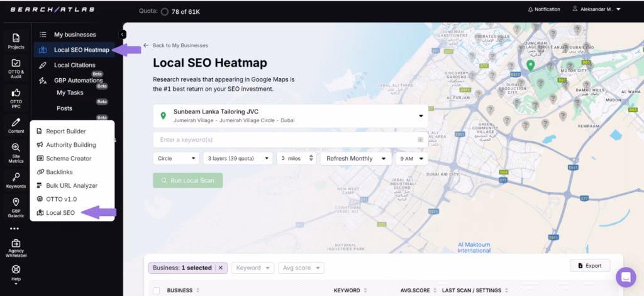Open Agency Whitelabel sidebar icon
This screenshot has width=644, height=296.
[16, 244]
